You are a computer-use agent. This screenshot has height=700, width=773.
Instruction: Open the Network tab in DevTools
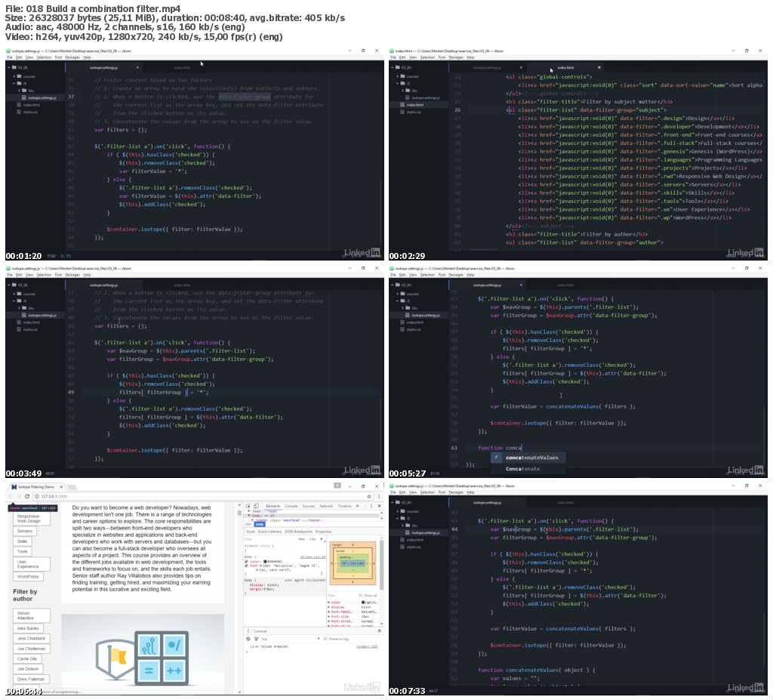[x=326, y=506]
